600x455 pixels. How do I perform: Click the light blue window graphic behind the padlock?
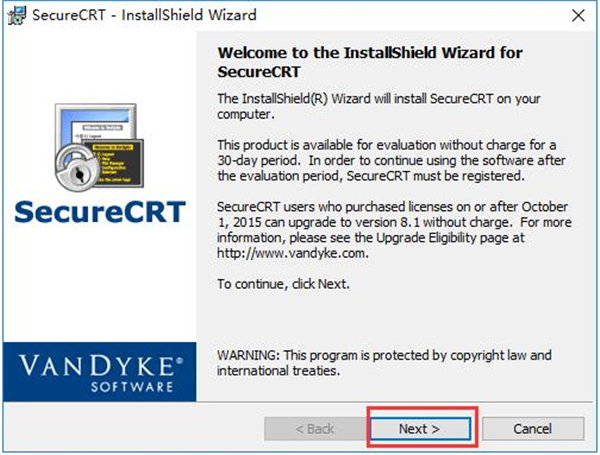tap(88, 130)
